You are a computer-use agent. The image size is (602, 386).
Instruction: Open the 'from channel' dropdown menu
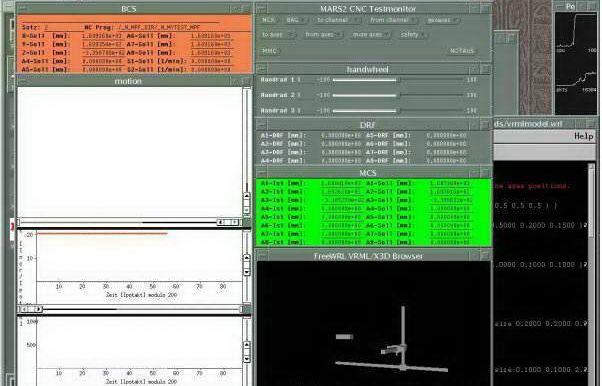coord(393,20)
